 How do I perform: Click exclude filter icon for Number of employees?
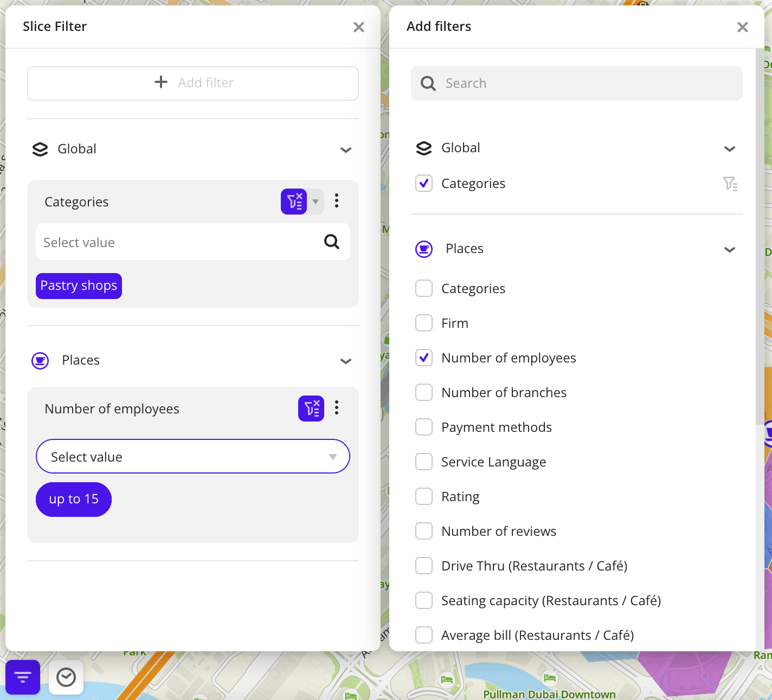(x=311, y=408)
